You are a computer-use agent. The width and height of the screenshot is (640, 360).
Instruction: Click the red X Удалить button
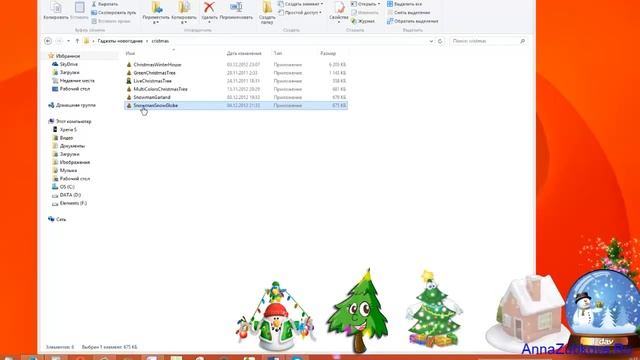209,11
